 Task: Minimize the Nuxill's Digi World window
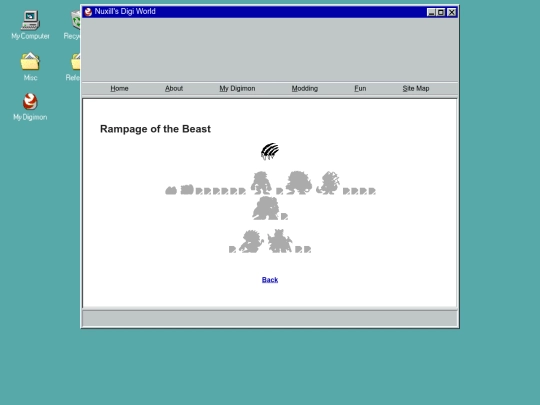click(431, 12)
